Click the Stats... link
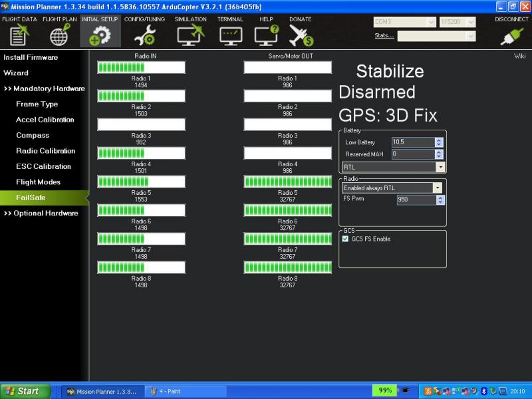 384,36
